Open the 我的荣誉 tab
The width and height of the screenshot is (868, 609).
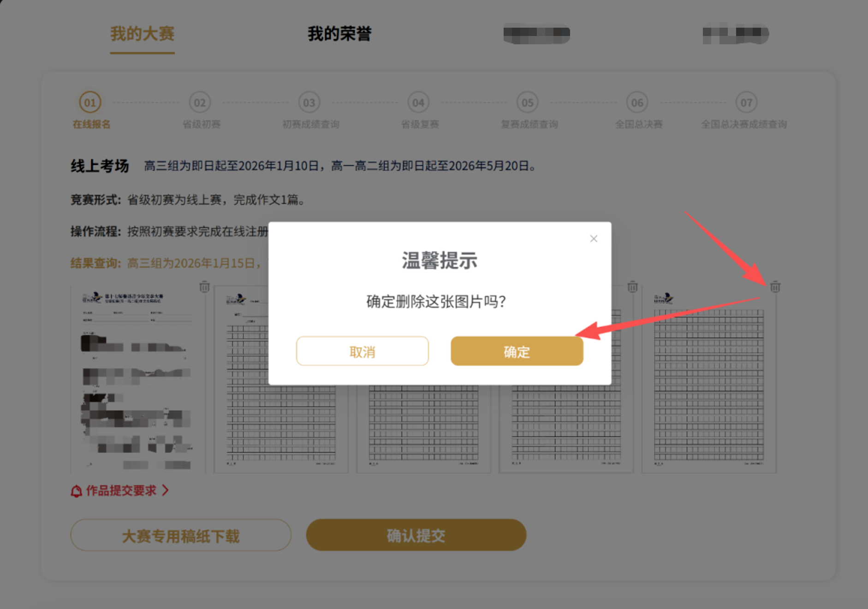[339, 34]
